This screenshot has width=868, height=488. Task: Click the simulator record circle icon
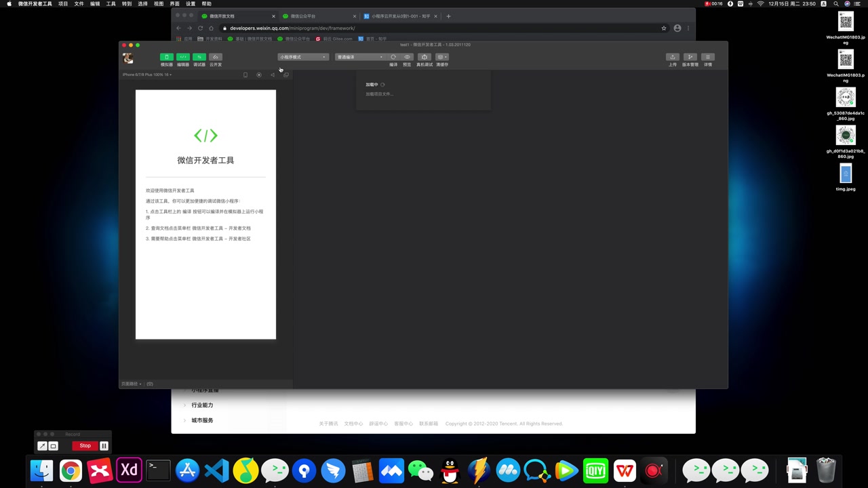tap(259, 75)
